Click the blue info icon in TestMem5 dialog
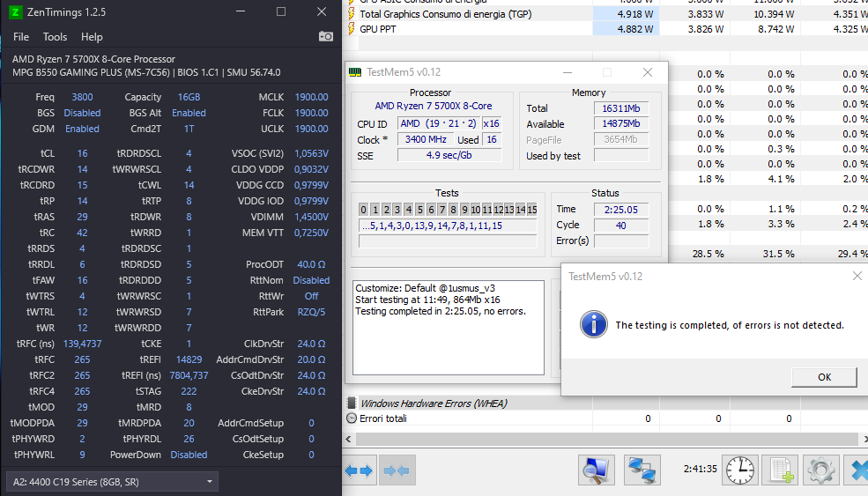The width and height of the screenshot is (868, 496). pyautogui.click(x=593, y=324)
